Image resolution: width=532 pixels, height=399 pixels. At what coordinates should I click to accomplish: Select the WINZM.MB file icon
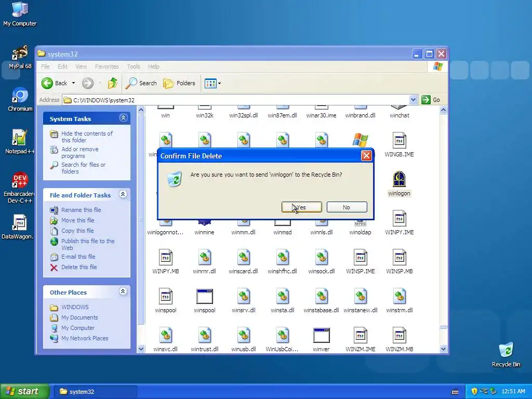click(x=399, y=335)
